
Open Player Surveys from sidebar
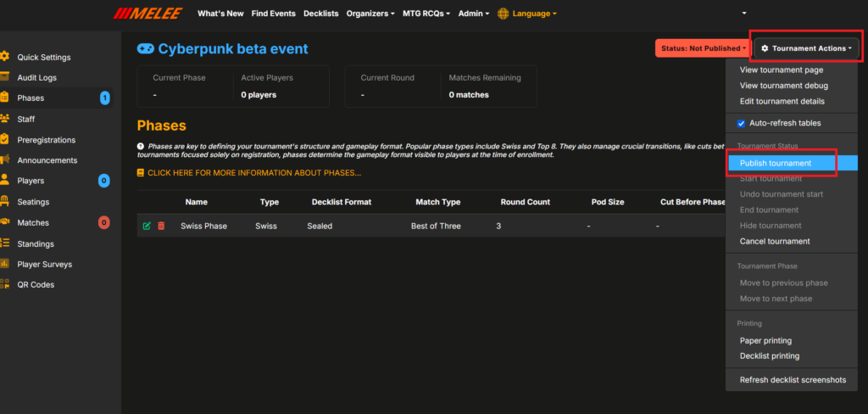(x=44, y=265)
